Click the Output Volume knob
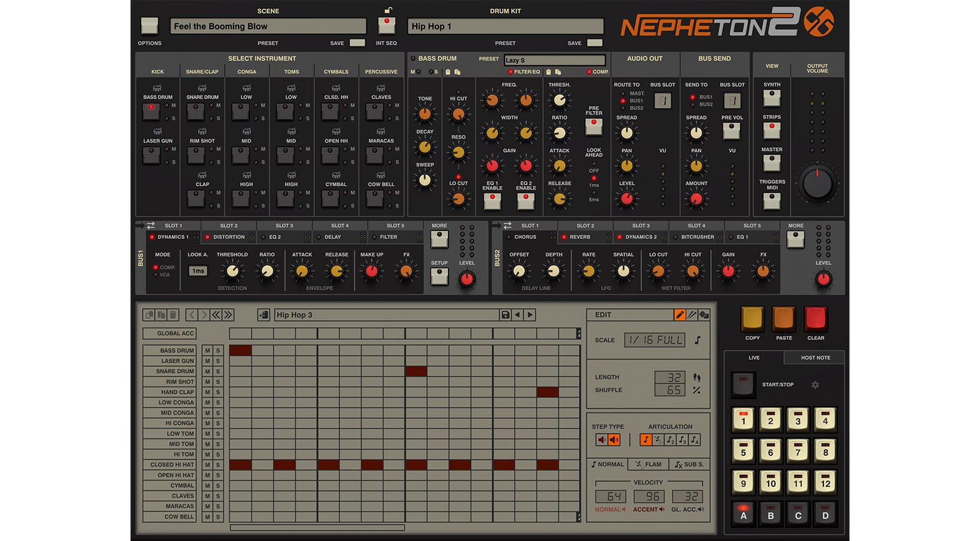Image resolution: width=980 pixels, height=541 pixels. click(x=818, y=183)
